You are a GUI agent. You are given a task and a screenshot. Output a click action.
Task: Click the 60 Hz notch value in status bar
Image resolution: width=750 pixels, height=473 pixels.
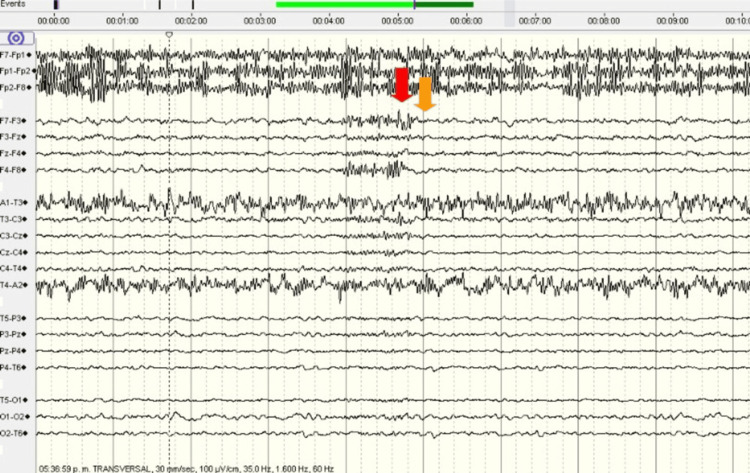coord(323,469)
